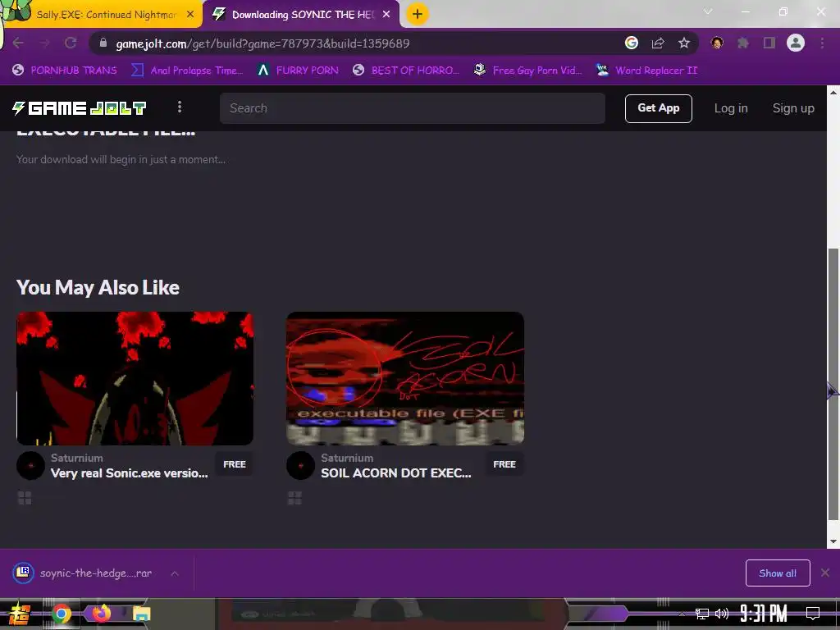The height and width of the screenshot is (630, 840).
Task: Click Saturnium avatar beside Very real Sonic.exe
Action: pyautogui.click(x=30, y=466)
